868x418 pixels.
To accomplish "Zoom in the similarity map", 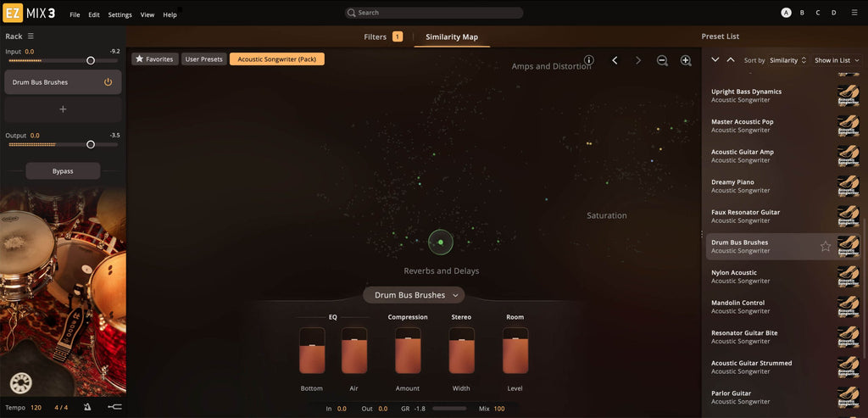I will [x=686, y=60].
